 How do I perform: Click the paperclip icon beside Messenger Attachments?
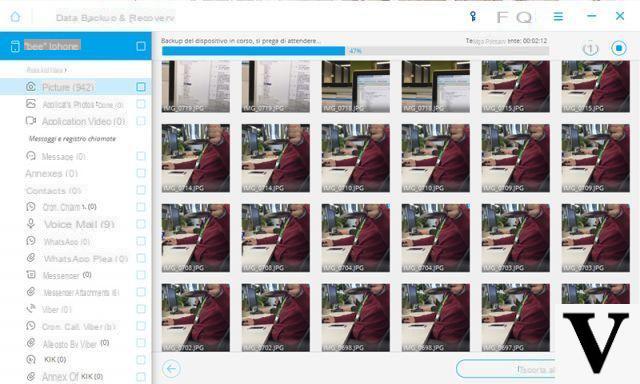pos(31,292)
